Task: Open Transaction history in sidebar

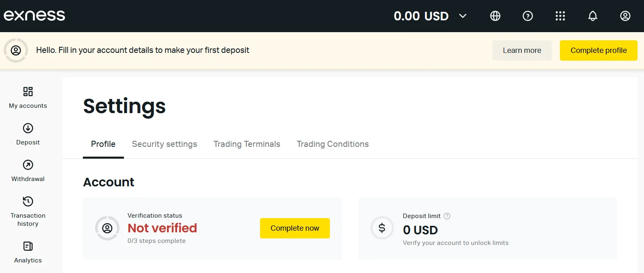Action: point(28,212)
